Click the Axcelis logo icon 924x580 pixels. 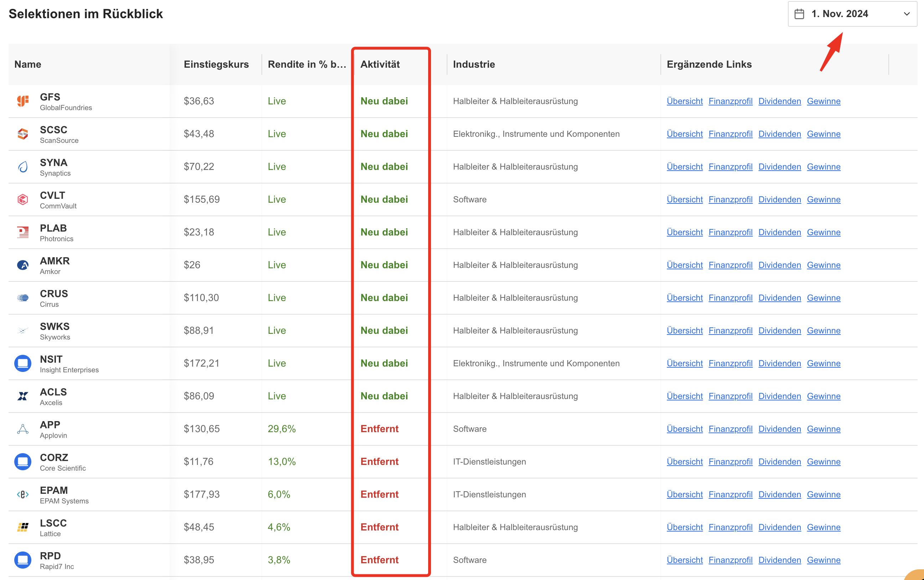click(x=23, y=396)
